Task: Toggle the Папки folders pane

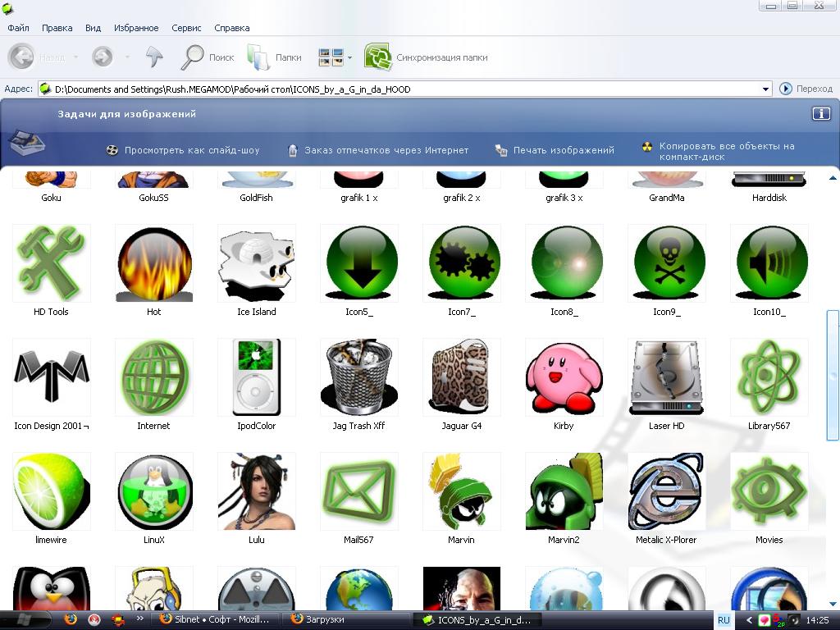Action: 274,57
